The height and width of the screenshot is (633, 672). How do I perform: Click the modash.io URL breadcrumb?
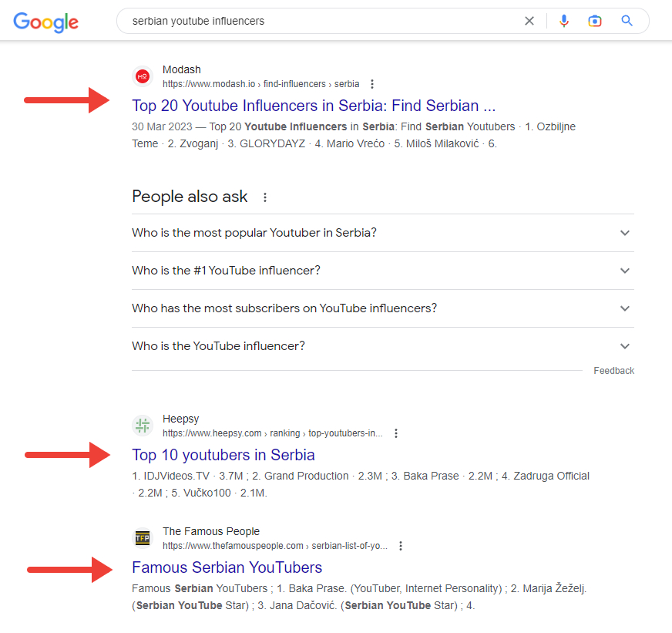(261, 84)
